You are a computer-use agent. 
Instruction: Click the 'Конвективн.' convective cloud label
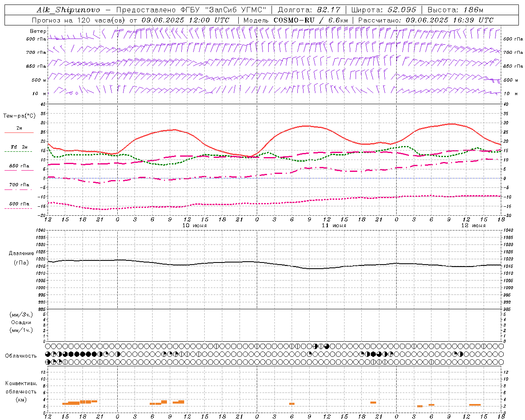click(21, 383)
